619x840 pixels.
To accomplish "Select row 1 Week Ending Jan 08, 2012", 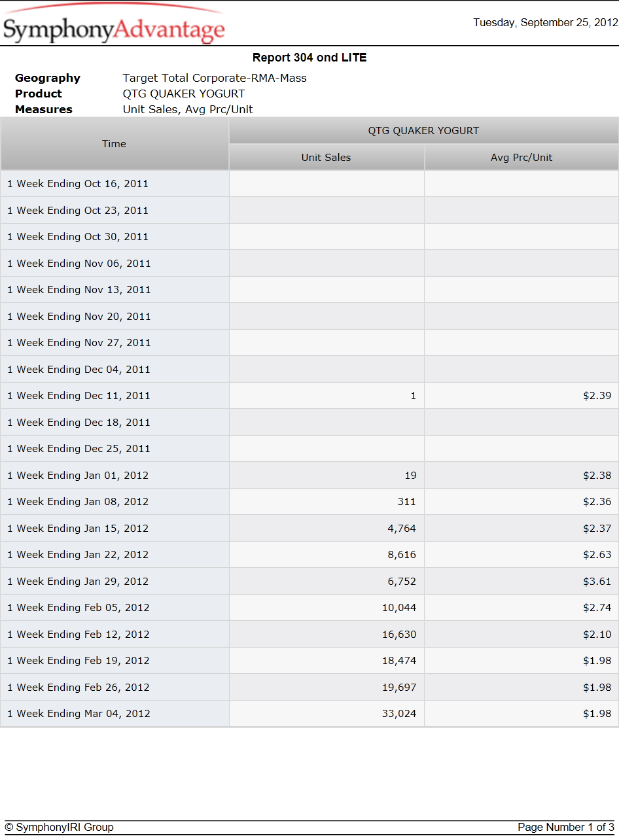I will click(x=309, y=502).
